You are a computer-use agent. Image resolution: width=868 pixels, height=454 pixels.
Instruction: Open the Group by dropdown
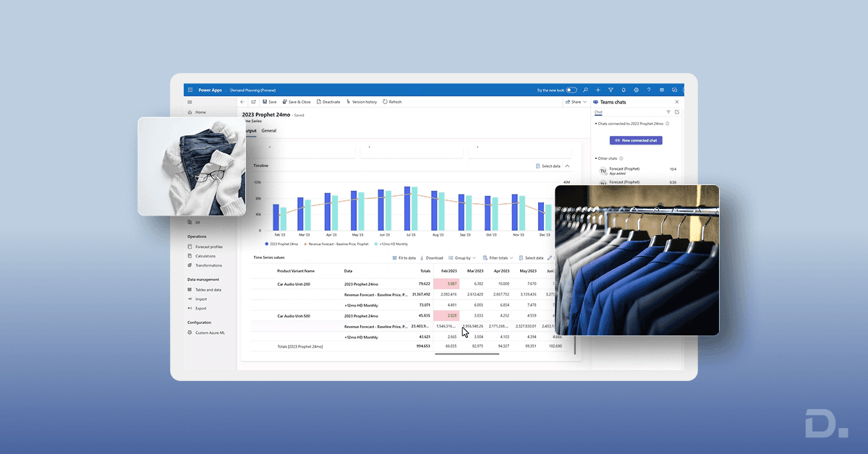[x=462, y=257]
